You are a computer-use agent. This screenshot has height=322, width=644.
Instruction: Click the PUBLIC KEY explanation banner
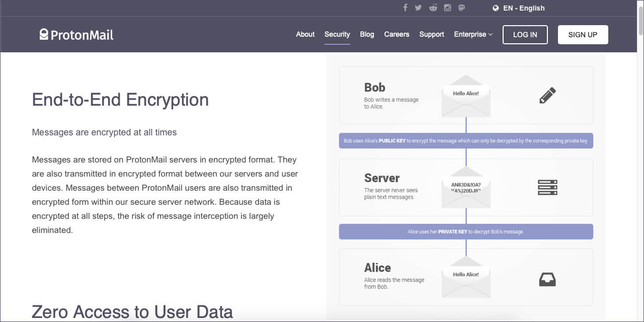point(466,141)
